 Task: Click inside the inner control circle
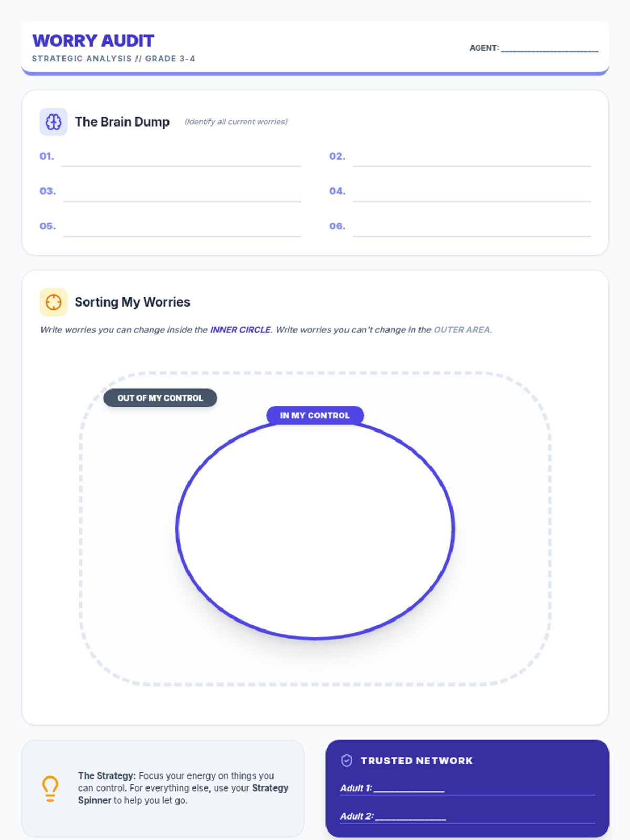315,530
